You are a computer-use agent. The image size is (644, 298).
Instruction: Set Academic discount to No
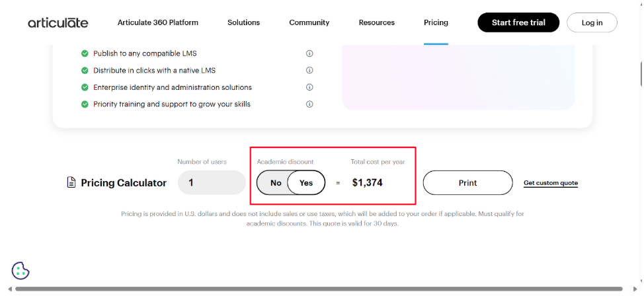point(276,182)
